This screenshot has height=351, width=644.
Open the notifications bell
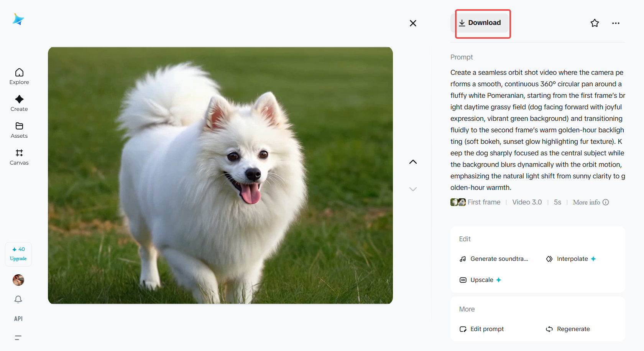click(18, 299)
